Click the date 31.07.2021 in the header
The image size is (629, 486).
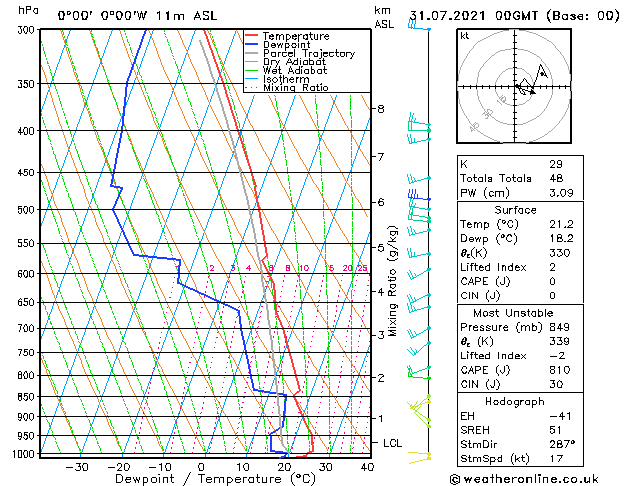pyautogui.click(x=447, y=16)
